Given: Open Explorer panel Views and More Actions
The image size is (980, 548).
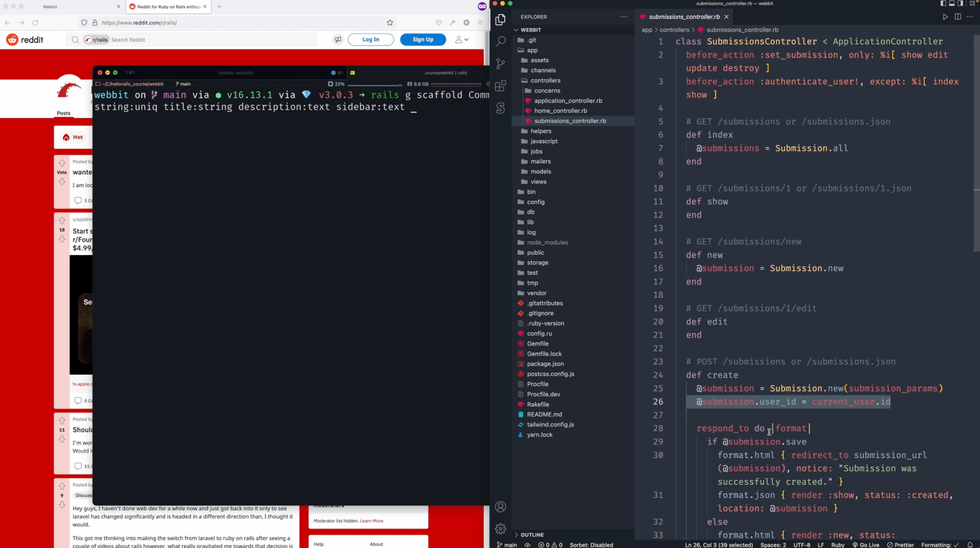Looking at the screenshot, I should 624,17.
